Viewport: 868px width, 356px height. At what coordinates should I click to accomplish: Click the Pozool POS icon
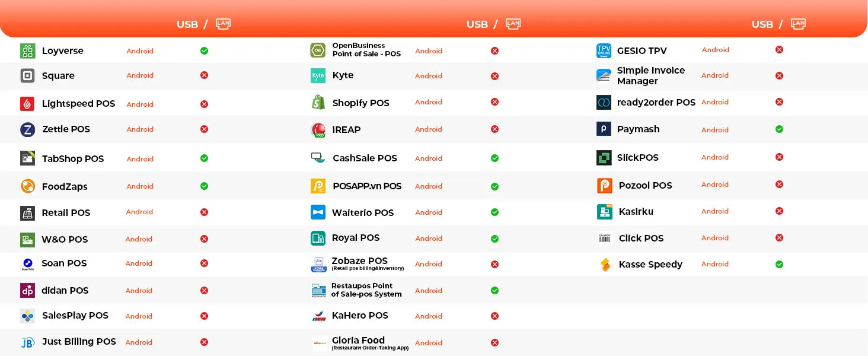point(604,186)
